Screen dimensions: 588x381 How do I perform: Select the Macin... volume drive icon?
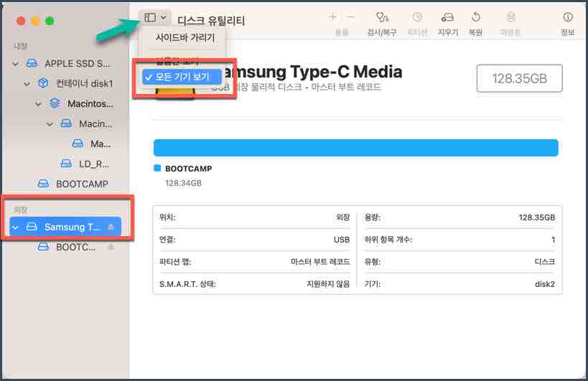pos(66,123)
